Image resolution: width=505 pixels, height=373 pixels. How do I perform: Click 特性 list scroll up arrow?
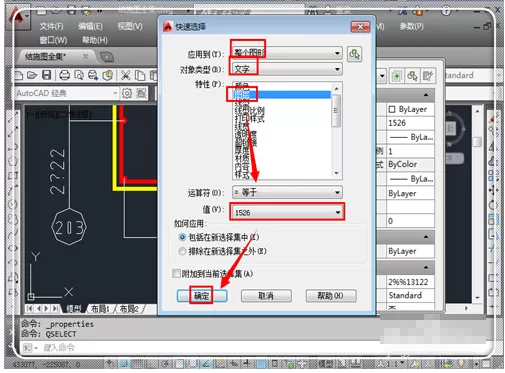point(336,89)
